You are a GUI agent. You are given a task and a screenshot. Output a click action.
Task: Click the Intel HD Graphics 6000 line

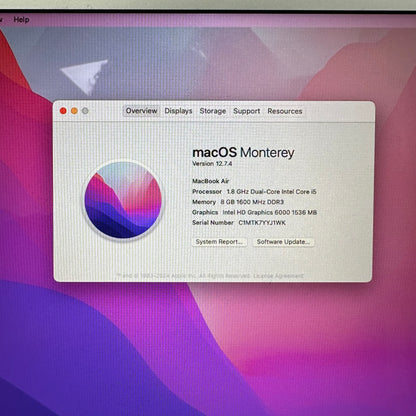click(254, 212)
